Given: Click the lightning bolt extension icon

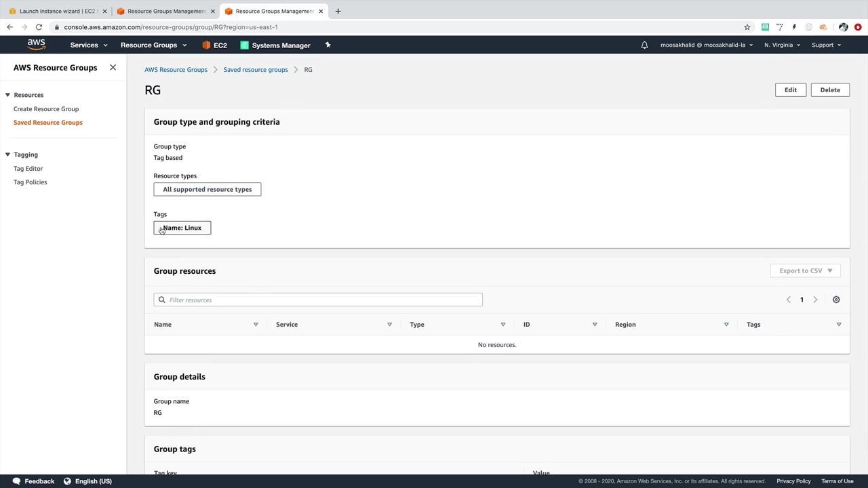Looking at the screenshot, I should [794, 27].
